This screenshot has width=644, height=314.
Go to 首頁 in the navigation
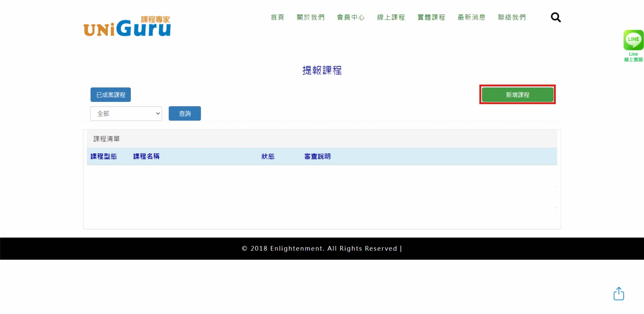(x=278, y=17)
